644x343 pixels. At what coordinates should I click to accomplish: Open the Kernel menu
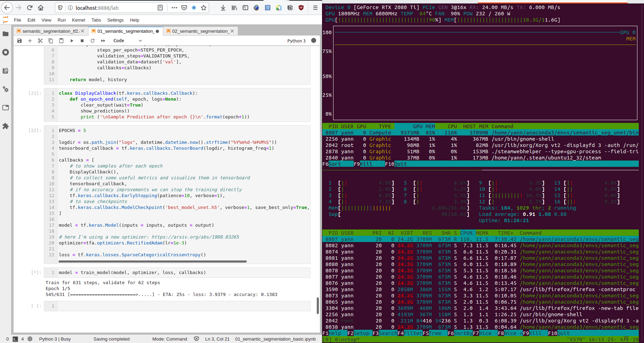click(79, 20)
